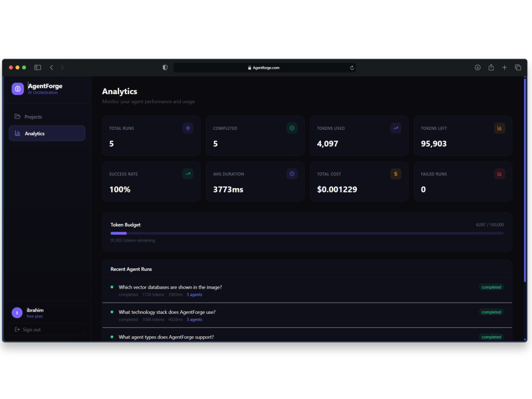The image size is (532, 399).
Task: Go forward with browser forward arrow
Action: 62,68
